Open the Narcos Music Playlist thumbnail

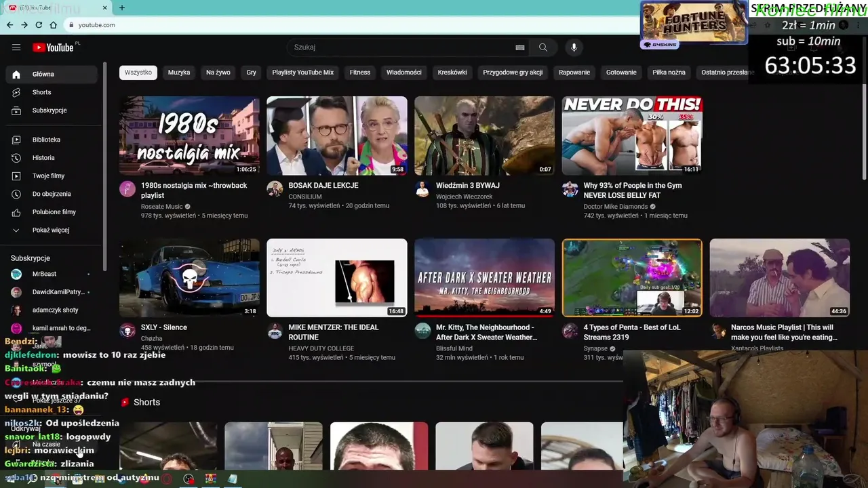point(779,278)
